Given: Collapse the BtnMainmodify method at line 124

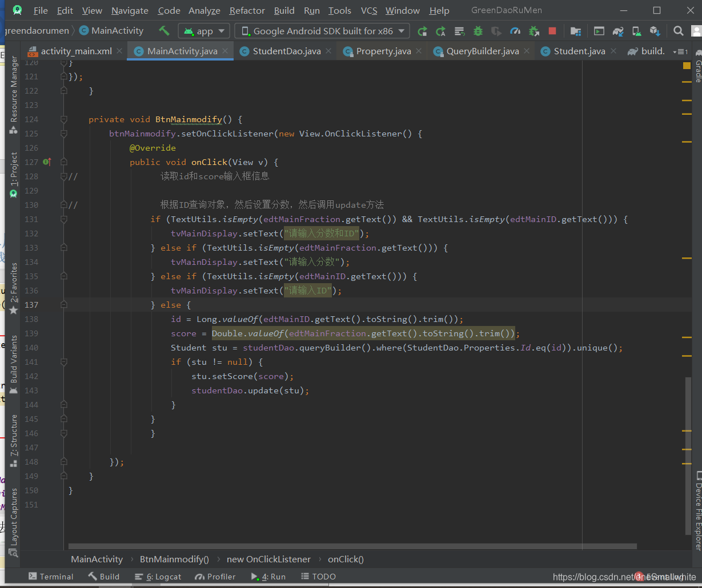Looking at the screenshot, I should [64, 119].
